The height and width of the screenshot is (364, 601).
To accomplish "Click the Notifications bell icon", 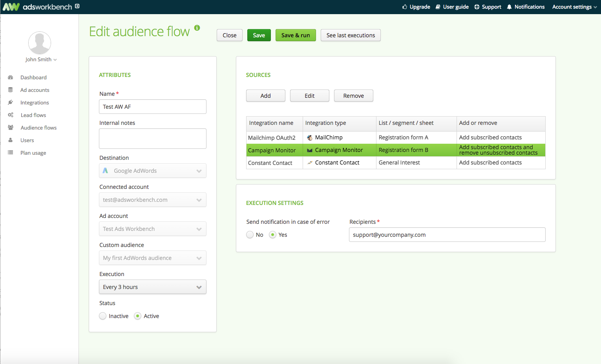I will 510,7.
